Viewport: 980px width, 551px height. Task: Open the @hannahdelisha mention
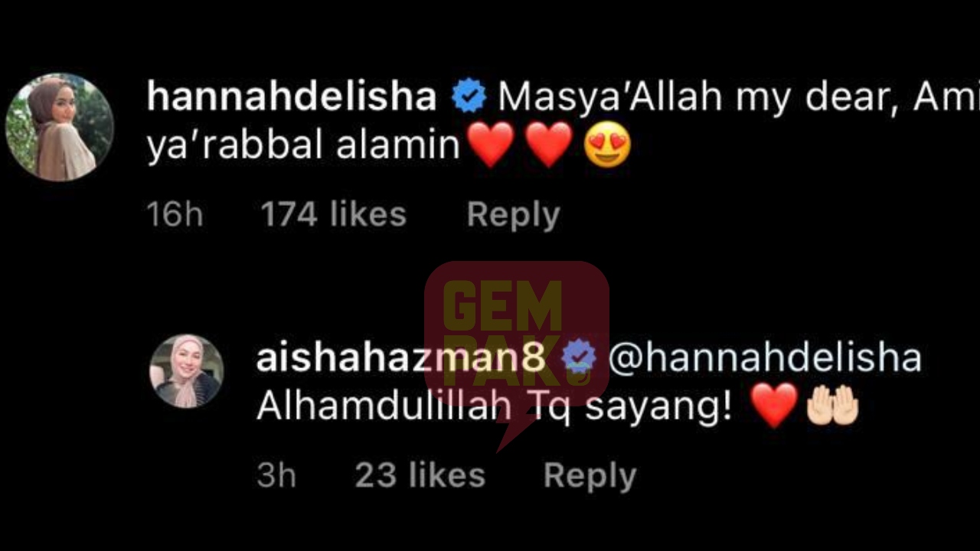click(x=765, y=358)
